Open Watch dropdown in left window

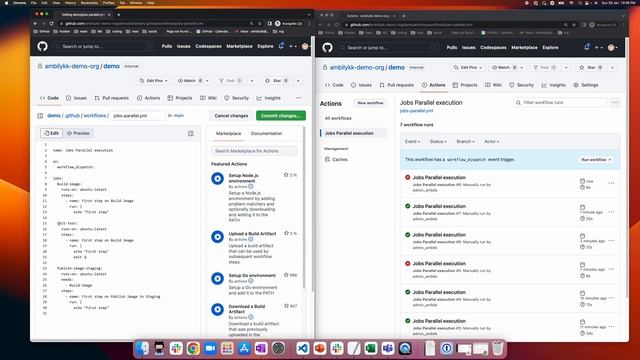point(193,81)
